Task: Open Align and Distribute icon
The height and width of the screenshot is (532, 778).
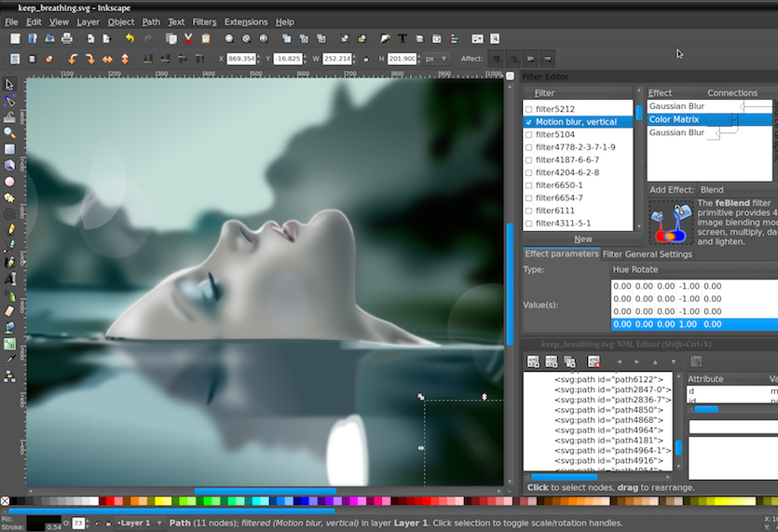Action: (454, 39)
